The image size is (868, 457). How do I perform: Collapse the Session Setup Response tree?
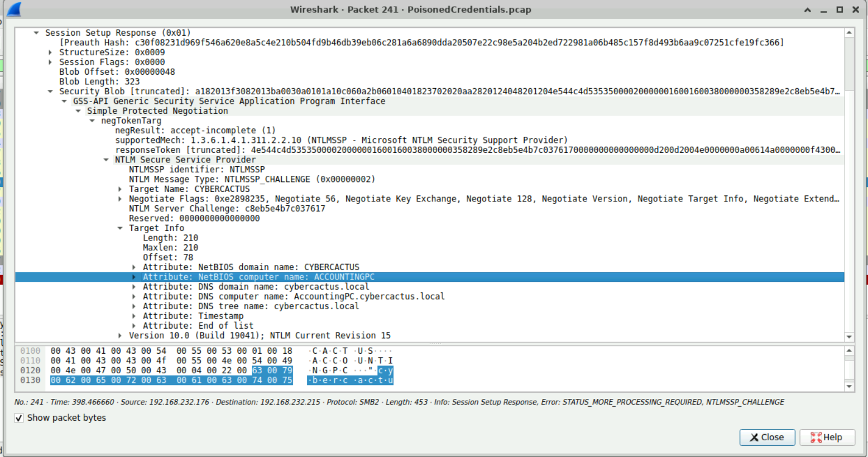[x=36, y=33]
